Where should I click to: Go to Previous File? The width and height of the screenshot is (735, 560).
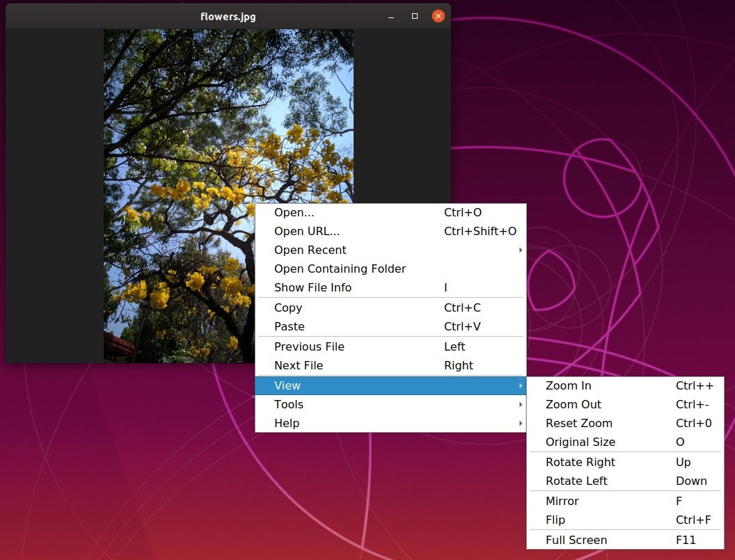pos(309,347)
